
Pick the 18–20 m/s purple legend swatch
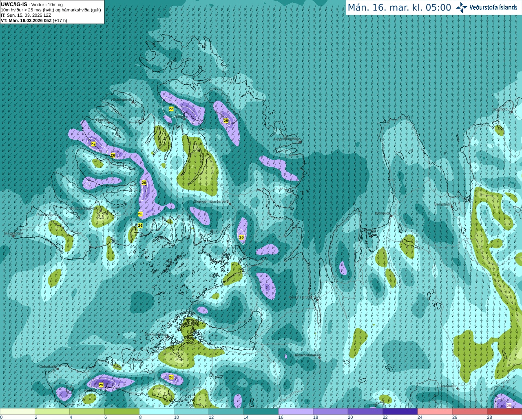pos(331,411)
